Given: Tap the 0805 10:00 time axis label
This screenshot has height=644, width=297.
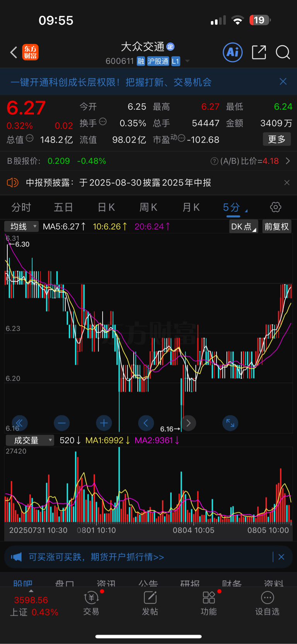Looking at the screenshot, I should point(268,530).
